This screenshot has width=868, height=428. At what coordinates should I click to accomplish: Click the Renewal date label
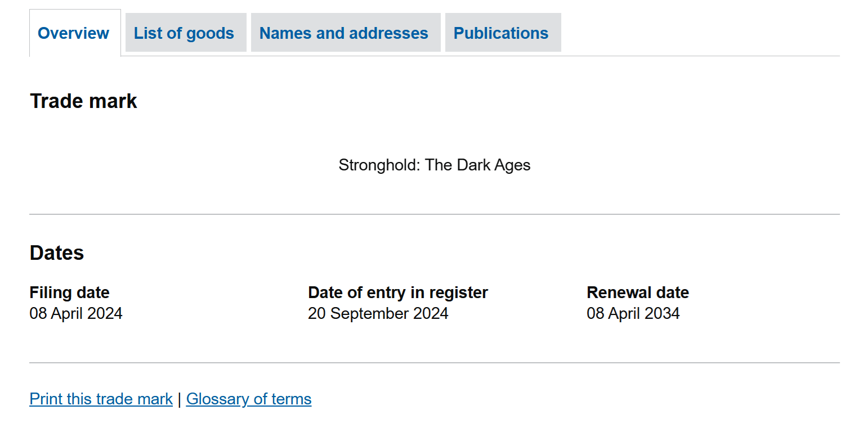[x=637, y=292]
